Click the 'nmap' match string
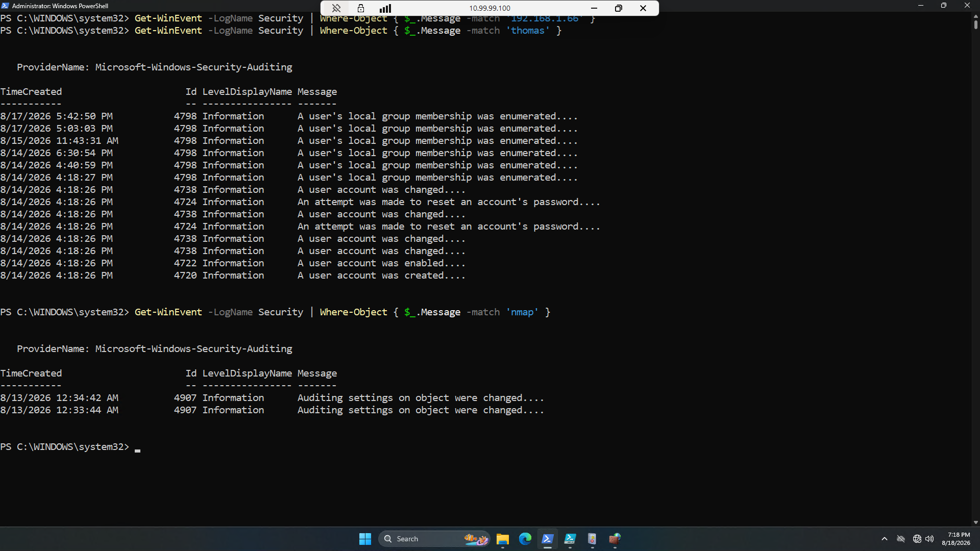 (x=522, y=312)
